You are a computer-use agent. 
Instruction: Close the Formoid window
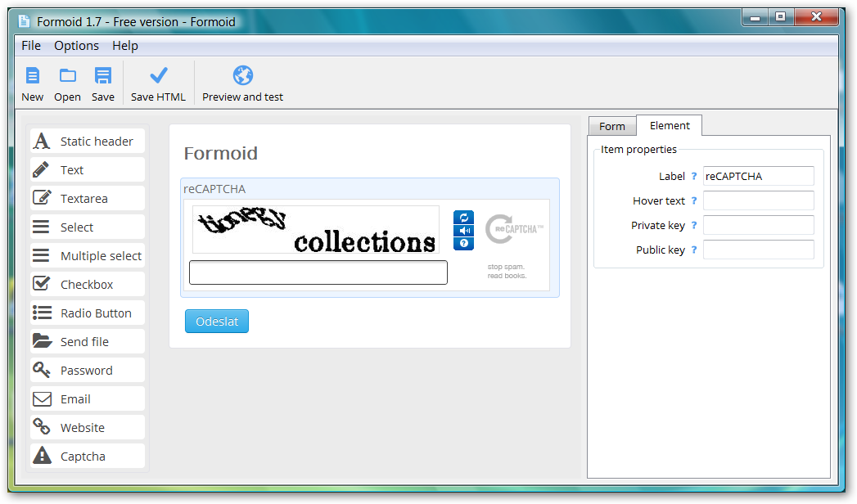[x=817, y=17]
